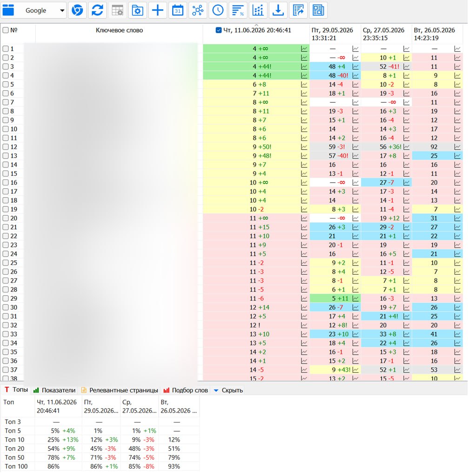Sort by Ключевое слово column header

click(119, 30)
